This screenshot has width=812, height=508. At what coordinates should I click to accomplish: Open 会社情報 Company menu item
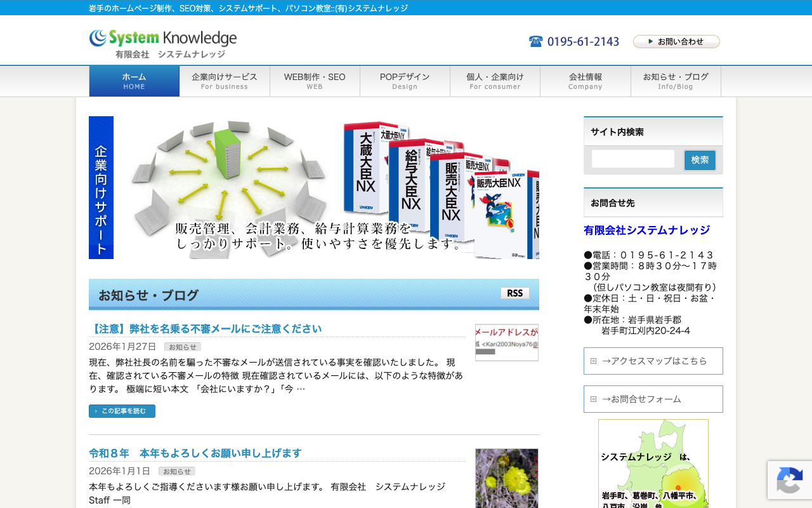click(586, 81)
